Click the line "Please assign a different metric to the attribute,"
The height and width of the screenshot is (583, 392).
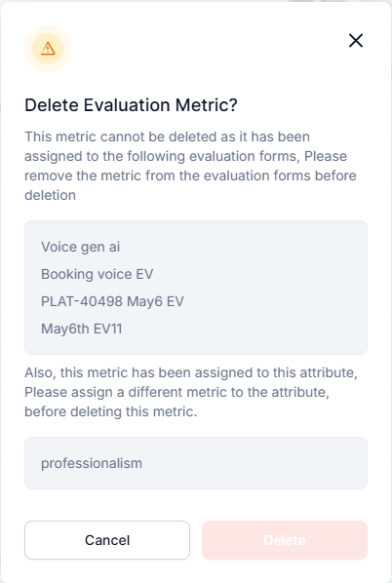[x=177, y=392]
